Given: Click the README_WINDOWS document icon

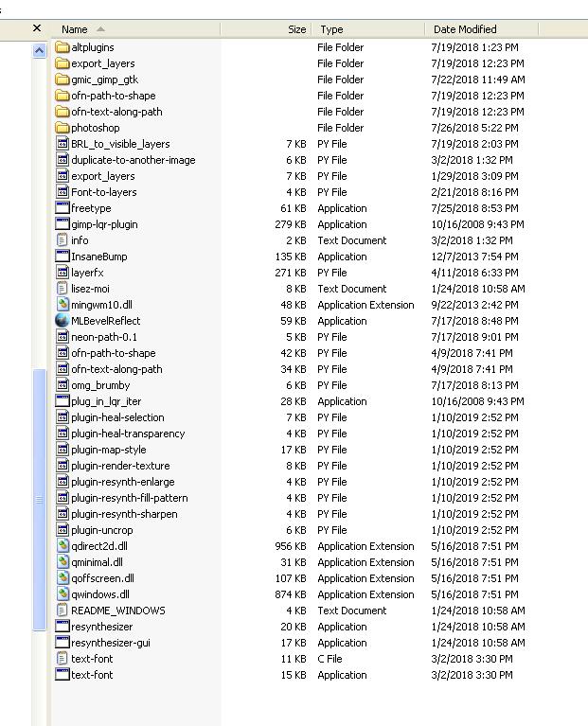Looking at the screenshot, I should point(62,611).
